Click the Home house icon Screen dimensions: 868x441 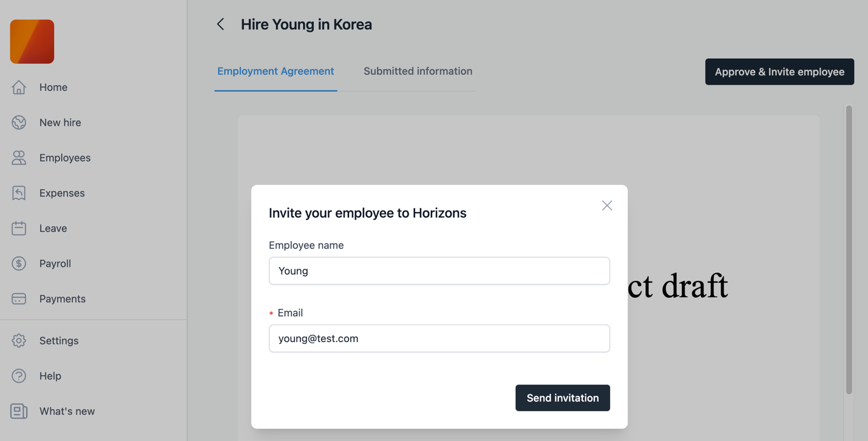19,87
